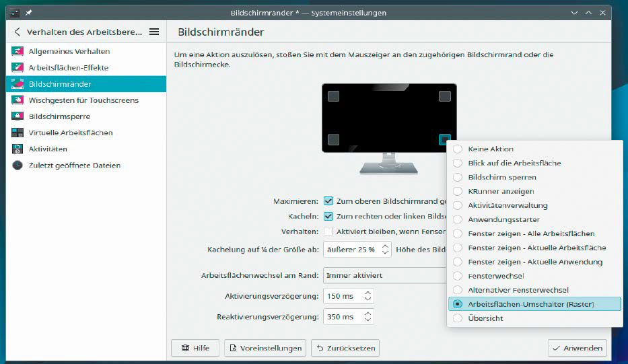Select Anwendungsstarter option
Viewport: 628px width, 364px height.
(534, 219)
